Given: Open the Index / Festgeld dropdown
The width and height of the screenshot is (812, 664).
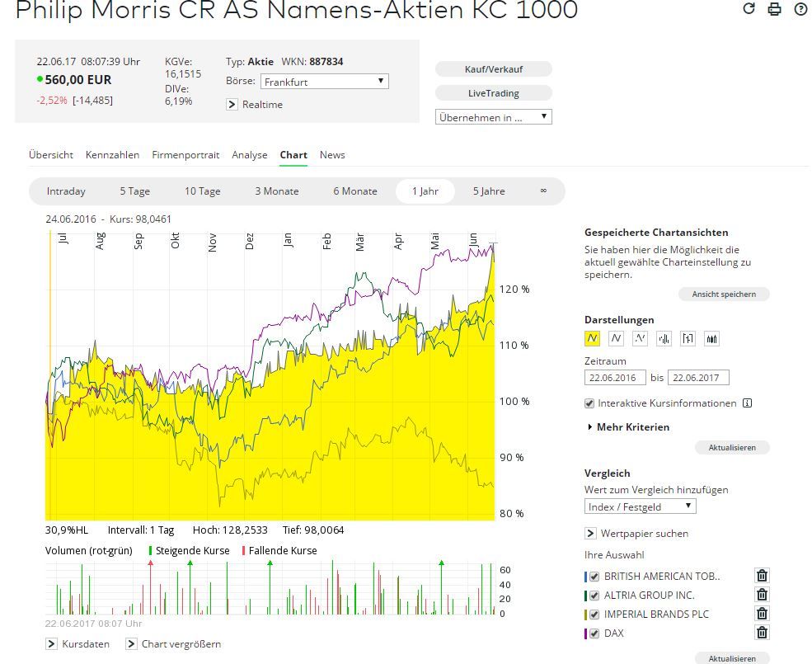Looking at the screenshot, I should (640, 506).
